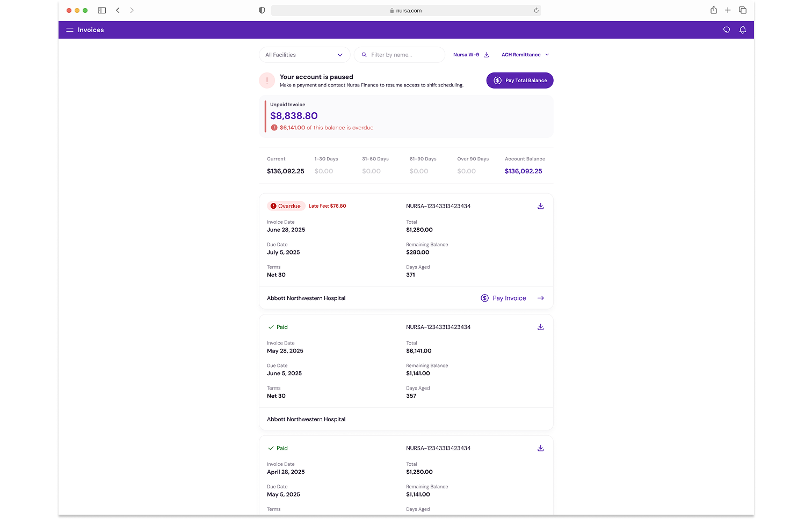Download the April 28 paid invoice
Image resolution: width=812 pixels, height=527 pixels.
coord(541,449)
